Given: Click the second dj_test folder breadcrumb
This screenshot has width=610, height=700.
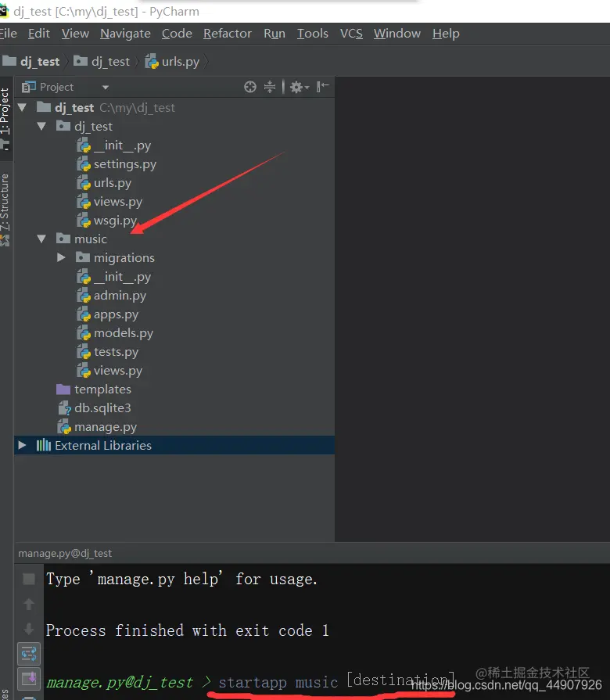Looking at the screenshot, I should coord(102,61).
